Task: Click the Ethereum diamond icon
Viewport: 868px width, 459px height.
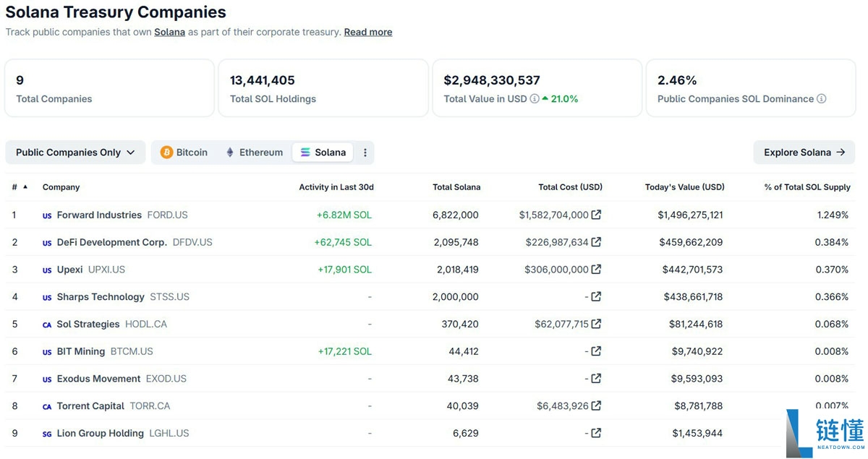Action: tap(230, 153)
